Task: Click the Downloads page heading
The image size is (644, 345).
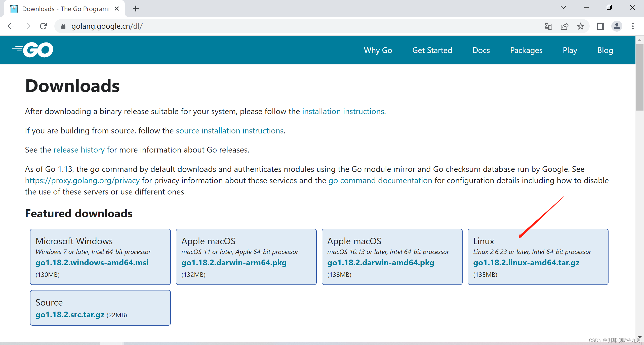Action: click(72, 86)
